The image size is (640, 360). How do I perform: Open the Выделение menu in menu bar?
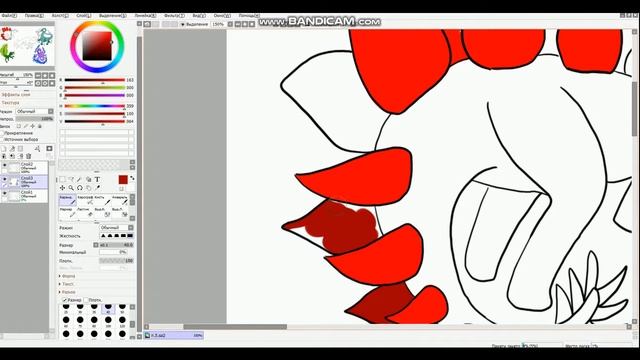pos(113,16)
